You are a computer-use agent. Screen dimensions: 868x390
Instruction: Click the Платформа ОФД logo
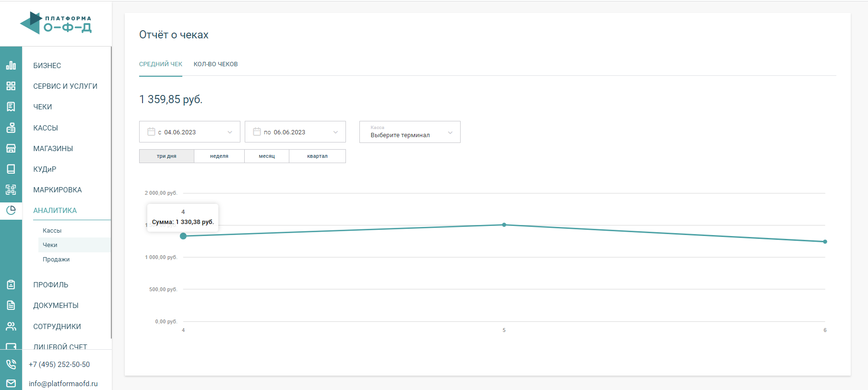56,23
